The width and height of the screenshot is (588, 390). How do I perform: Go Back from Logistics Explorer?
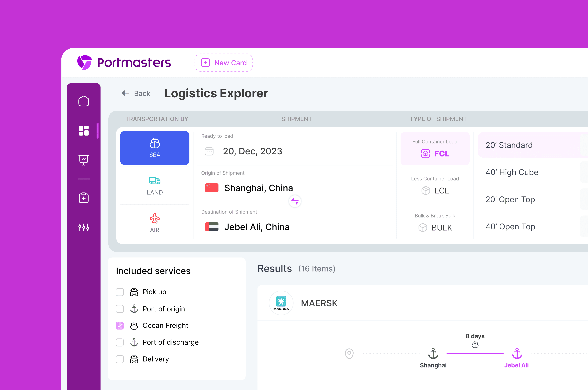click(x=136, y=94)
